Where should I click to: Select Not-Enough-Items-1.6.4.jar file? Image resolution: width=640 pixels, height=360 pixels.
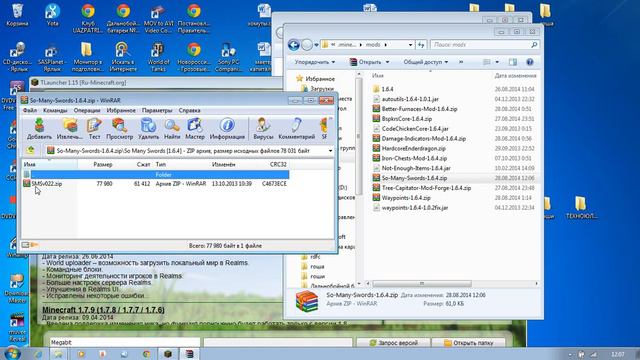(x=416, y=168)
